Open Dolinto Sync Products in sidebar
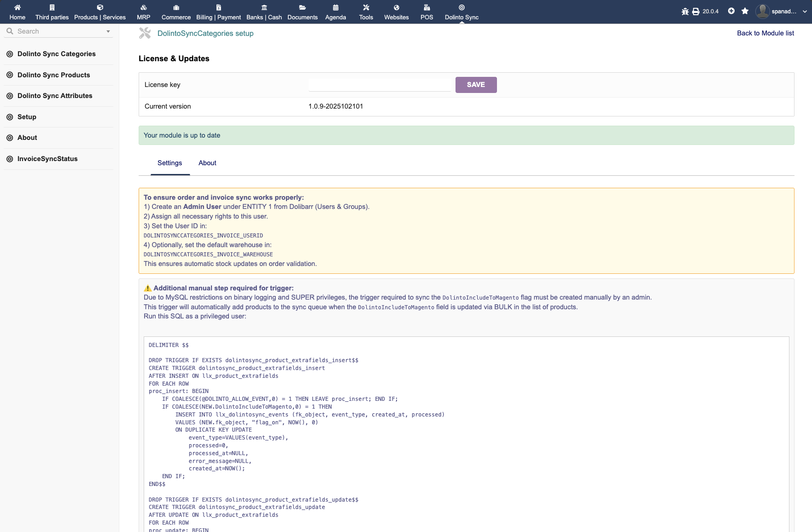The image size is (812, 532). pos(54,75)
